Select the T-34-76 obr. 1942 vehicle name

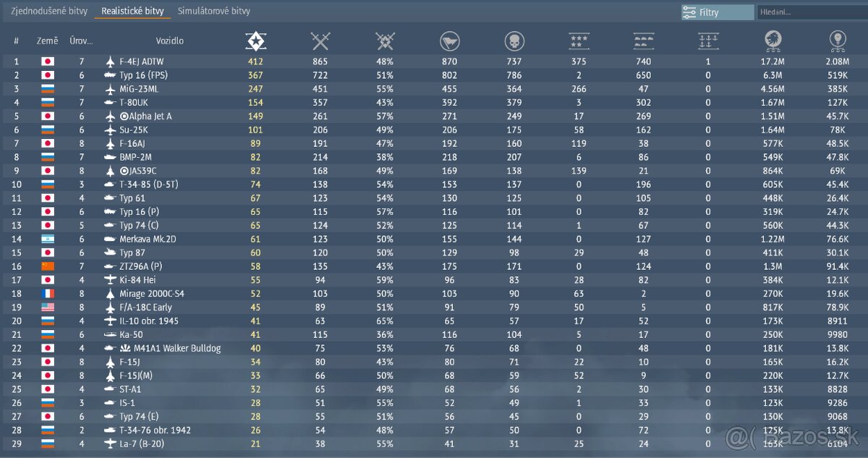[x=155, y=430]
